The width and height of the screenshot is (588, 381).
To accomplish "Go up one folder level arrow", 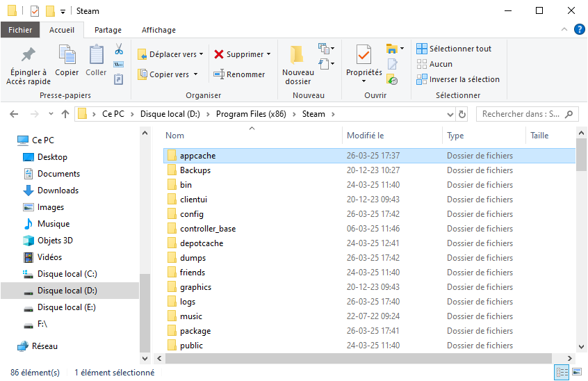I will point(65,114).
